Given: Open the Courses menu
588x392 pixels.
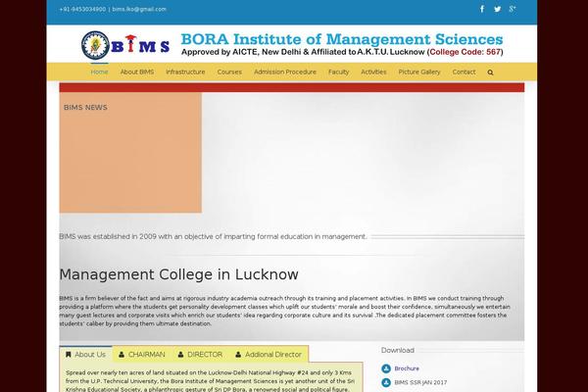Looking at the screenshot, I should pyautogui.click(x=229, y=72).
